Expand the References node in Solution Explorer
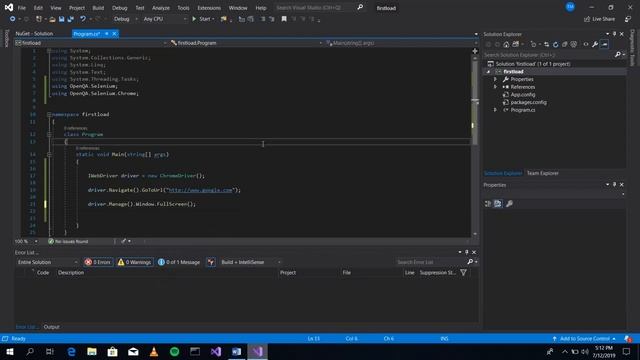The width and height of the screenshot is (640, 360). pos(496,87)
